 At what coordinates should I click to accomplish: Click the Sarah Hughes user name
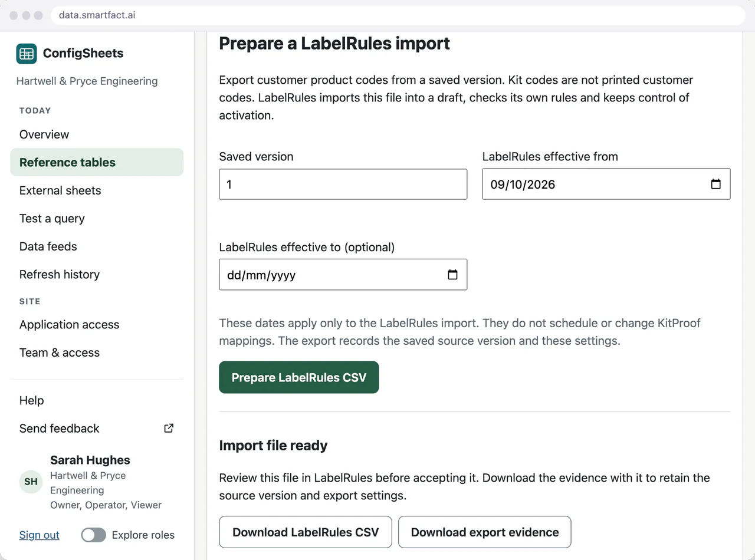click(90, 460)
